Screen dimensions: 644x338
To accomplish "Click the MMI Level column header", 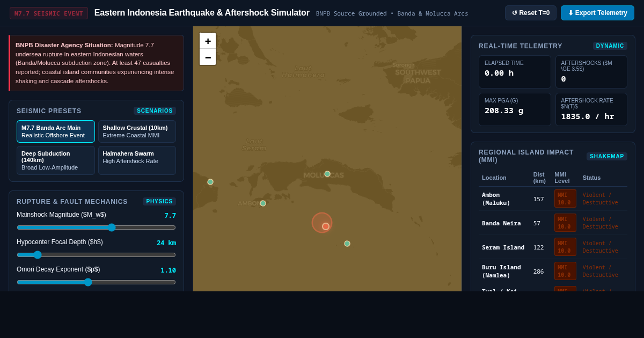I will click(x=562, y=178).
